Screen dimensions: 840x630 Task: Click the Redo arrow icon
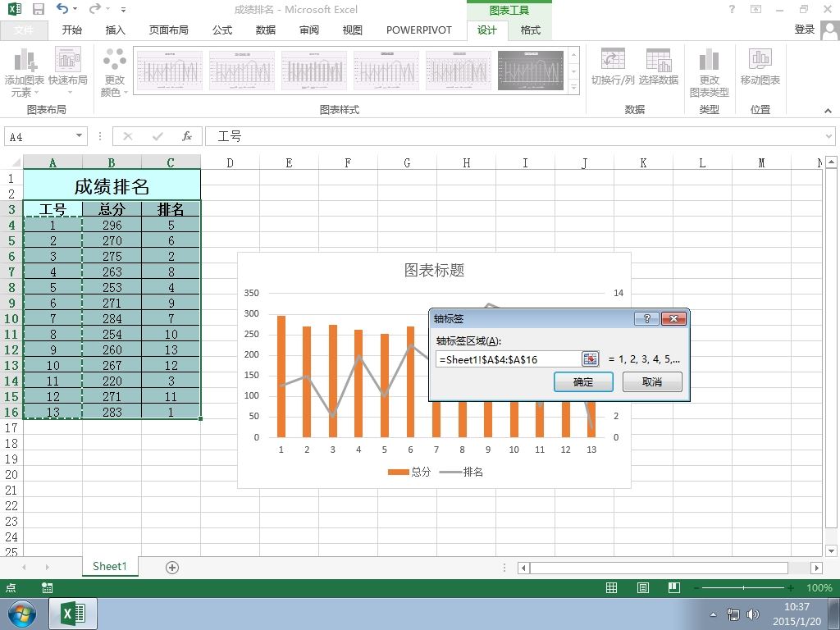click(x=95, y=8)
